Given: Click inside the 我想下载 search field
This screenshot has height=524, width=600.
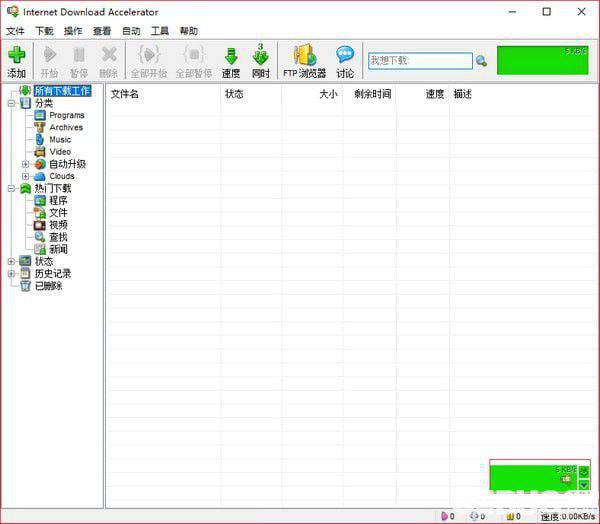Looking at the screenshot, I should (x=420, y=61).
